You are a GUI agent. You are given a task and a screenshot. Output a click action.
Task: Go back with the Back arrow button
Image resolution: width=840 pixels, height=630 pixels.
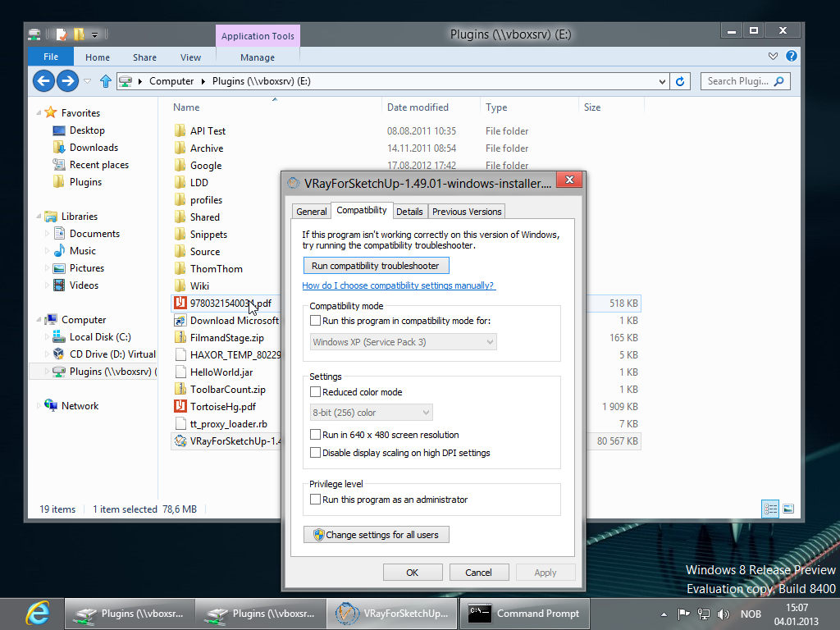click(x=44, y=81)
